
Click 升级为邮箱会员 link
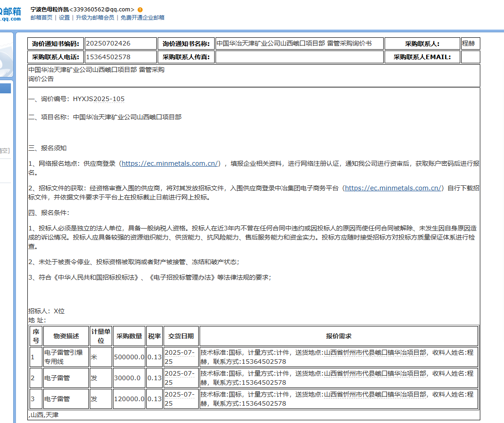point(95,18)
